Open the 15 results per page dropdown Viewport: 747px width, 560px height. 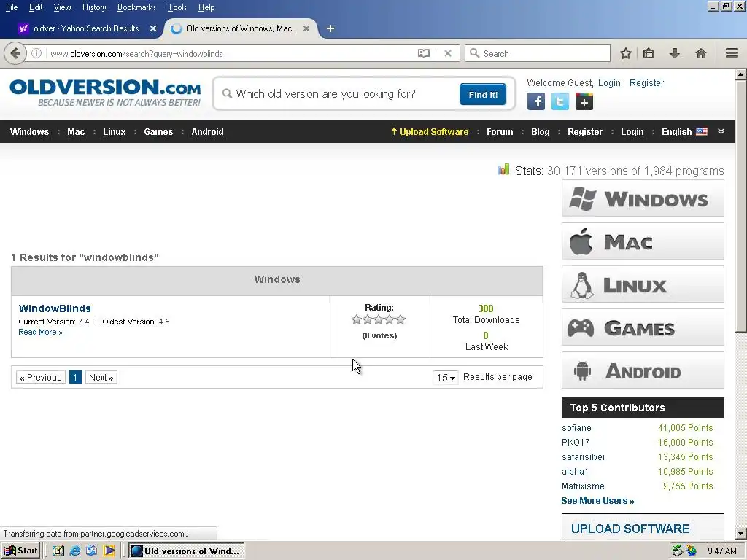pos(446,378)
